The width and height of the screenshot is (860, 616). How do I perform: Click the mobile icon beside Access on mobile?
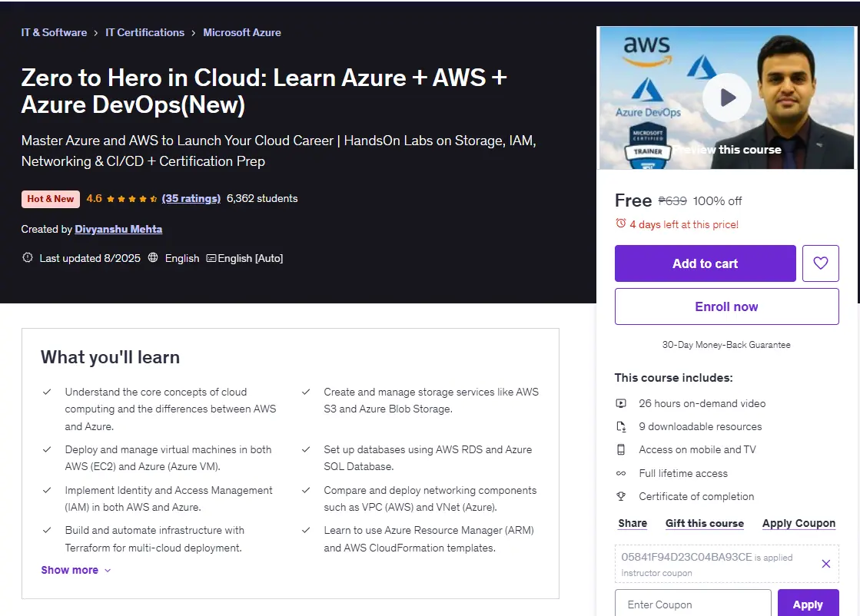[x=621, y=450]
